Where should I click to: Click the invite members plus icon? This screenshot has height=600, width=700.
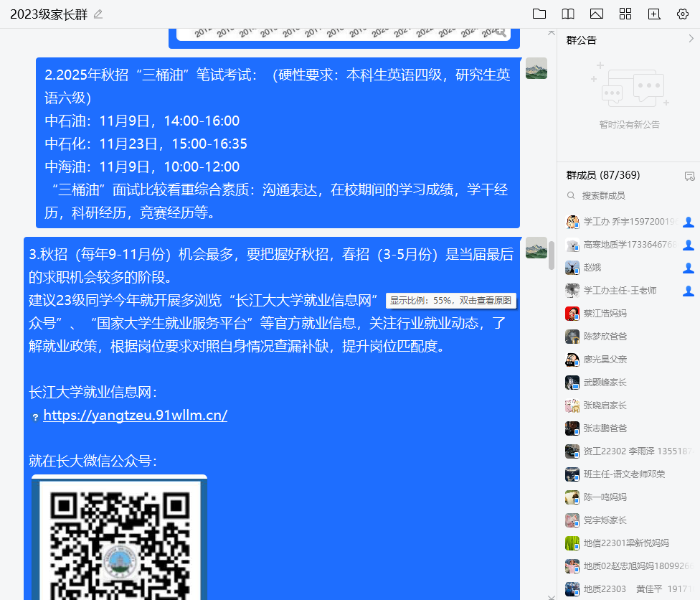[x=653, y=14]
